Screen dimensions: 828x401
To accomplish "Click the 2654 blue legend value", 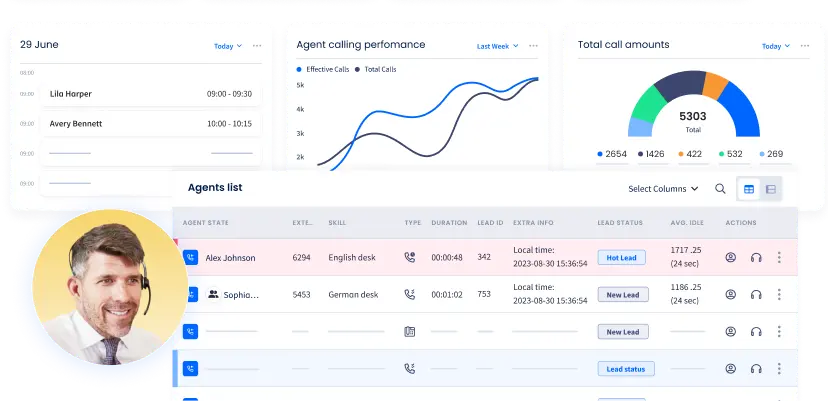I will point(612,154).
